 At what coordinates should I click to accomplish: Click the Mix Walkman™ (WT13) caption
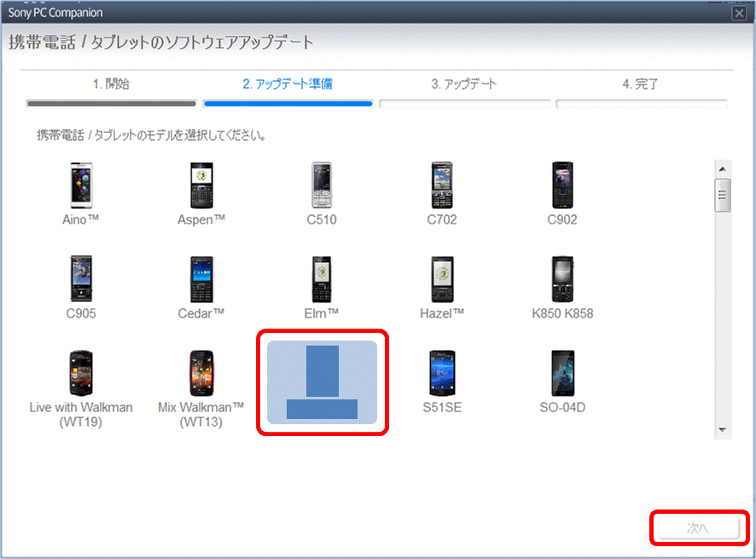201,414
